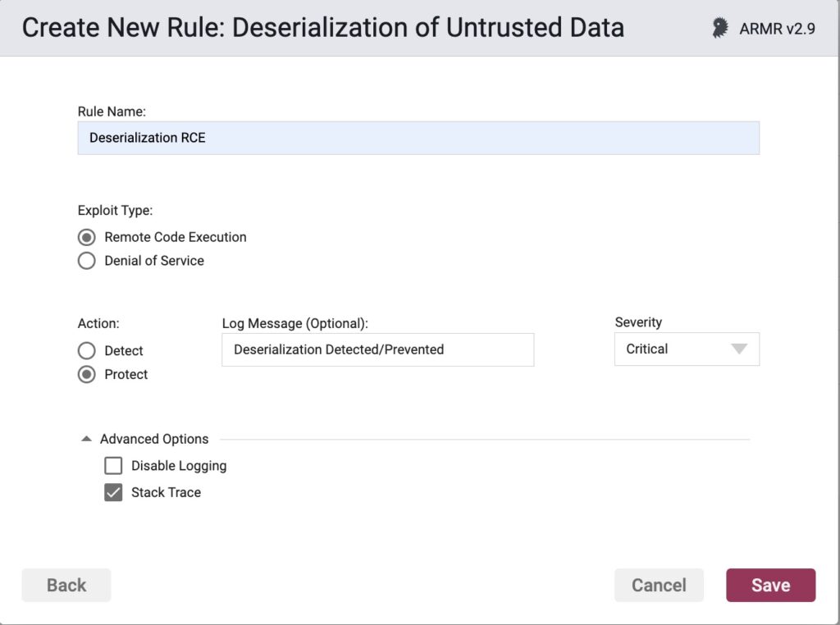Screen dimensions: 840x625
Task: Click the Advanced Options label text
Action: coord(154,438)
